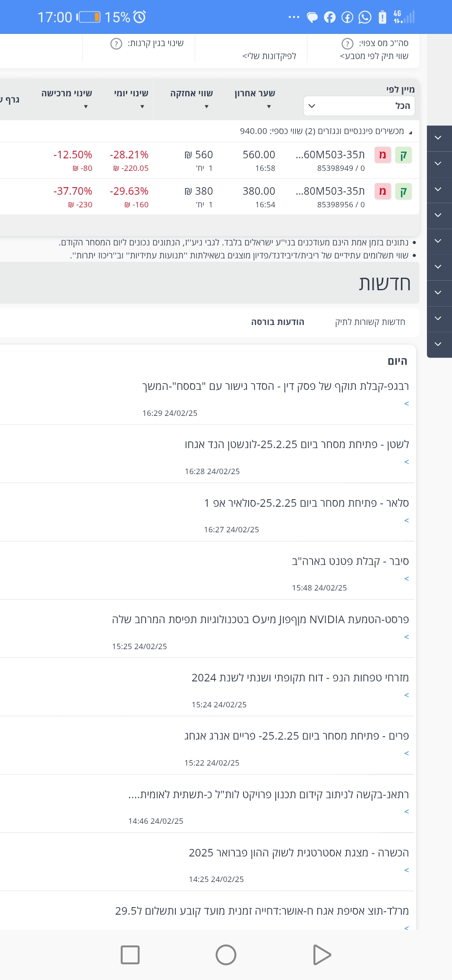Tap the green ק buy button for 60M503-35
The height and width of the screenshot is (980, 452).
point(403,155)
